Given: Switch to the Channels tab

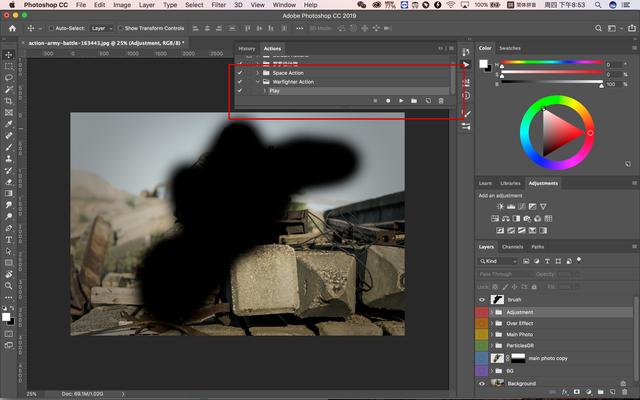Looking at the screenshot, I should pos(513,247).
